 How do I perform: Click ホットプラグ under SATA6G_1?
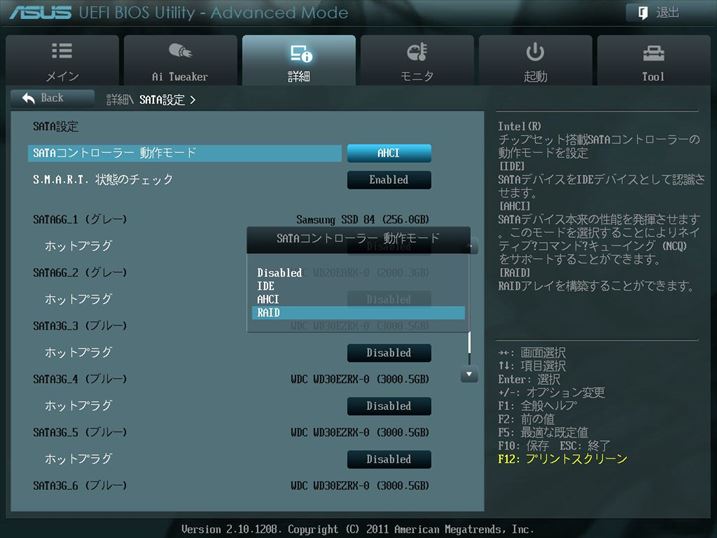pyautogui.click(x=78, y=246)
